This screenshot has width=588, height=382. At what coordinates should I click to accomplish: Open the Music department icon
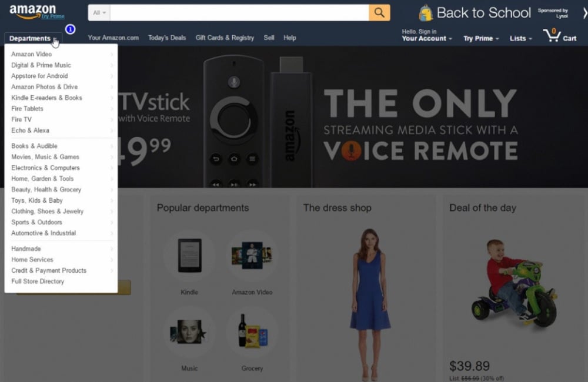[x=189, y=332]
